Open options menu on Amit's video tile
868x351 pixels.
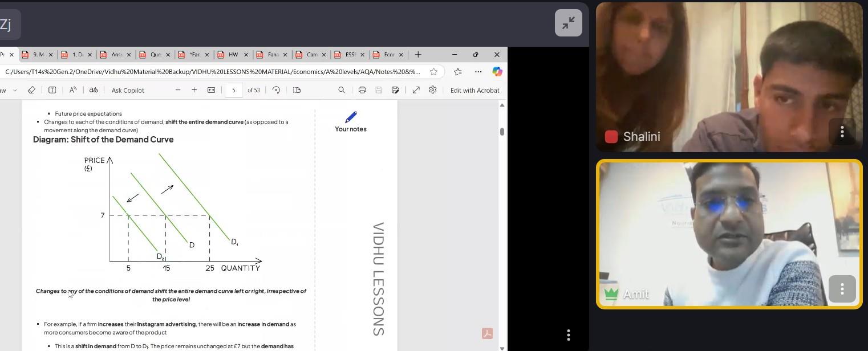842,289
